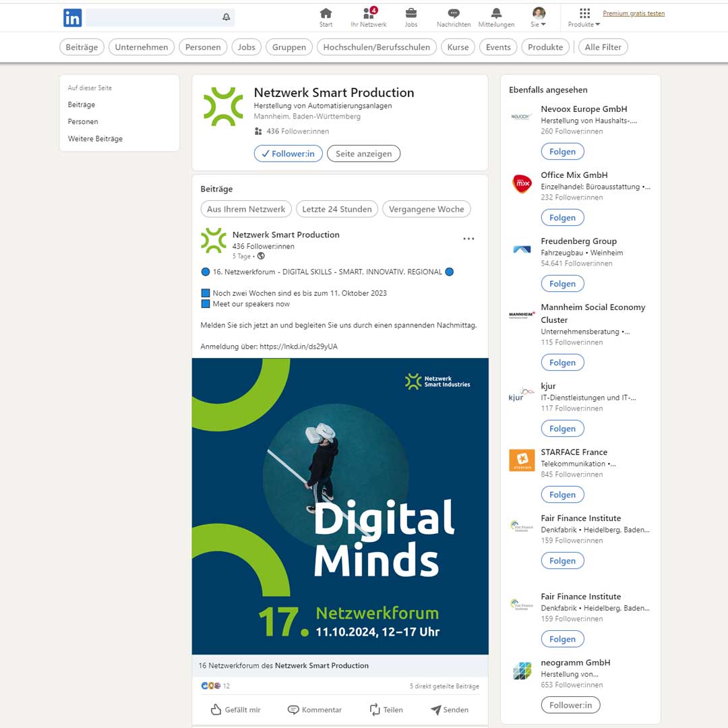Image resolution: width=728 pixels, height=728 pixels.
Task: Click Freudenberg Group logo
Action: (521, 249)
